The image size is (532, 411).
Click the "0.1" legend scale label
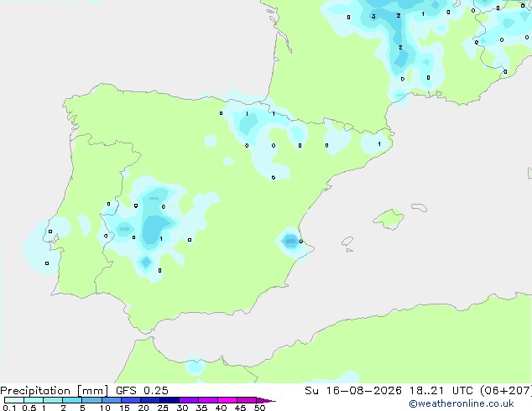pyautogui.click(x=9, y=408)
